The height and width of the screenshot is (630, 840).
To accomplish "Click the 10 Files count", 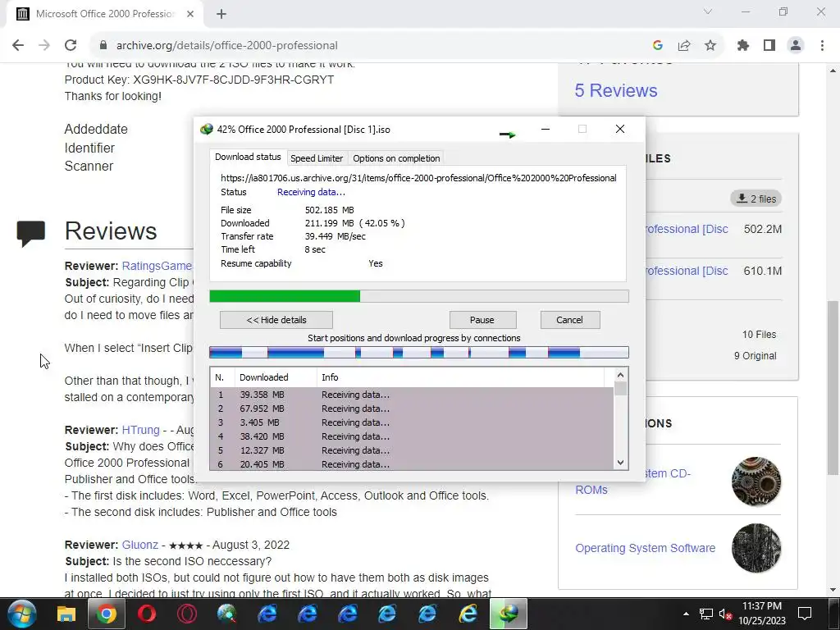I will [759, 335].
